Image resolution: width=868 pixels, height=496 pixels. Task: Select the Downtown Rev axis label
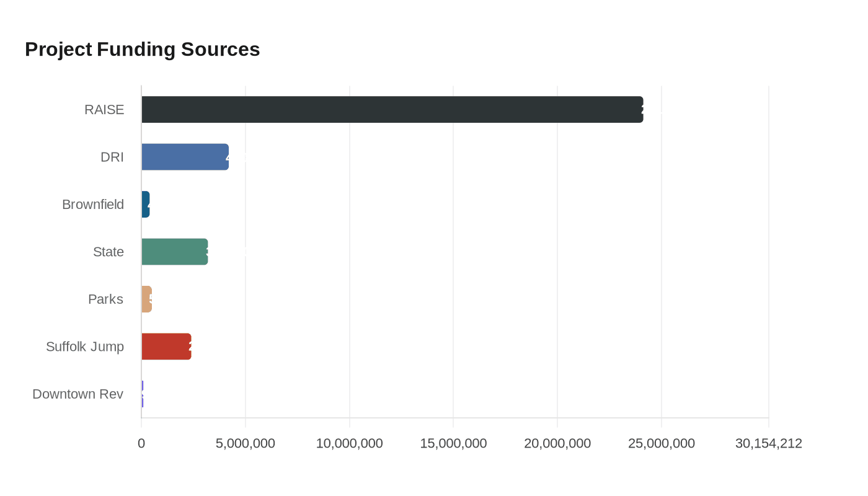pos(77,394)
